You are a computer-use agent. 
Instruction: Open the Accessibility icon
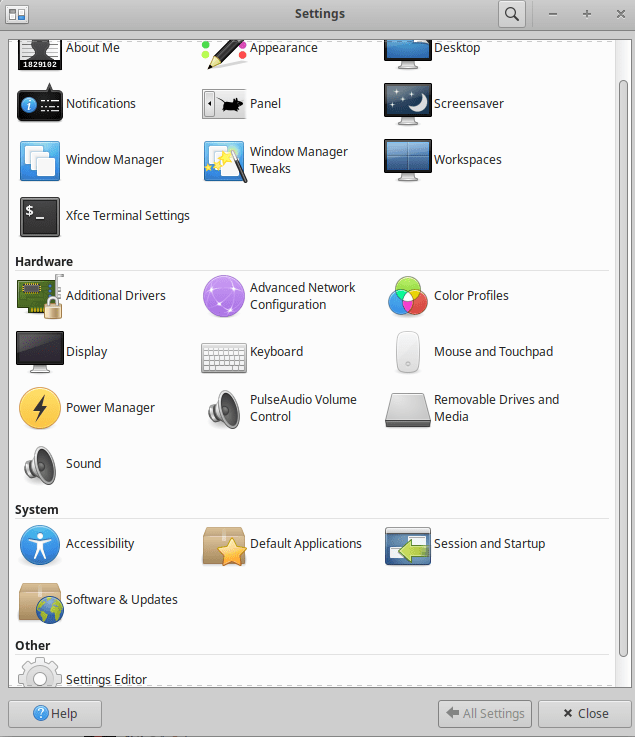coord(40,545)
